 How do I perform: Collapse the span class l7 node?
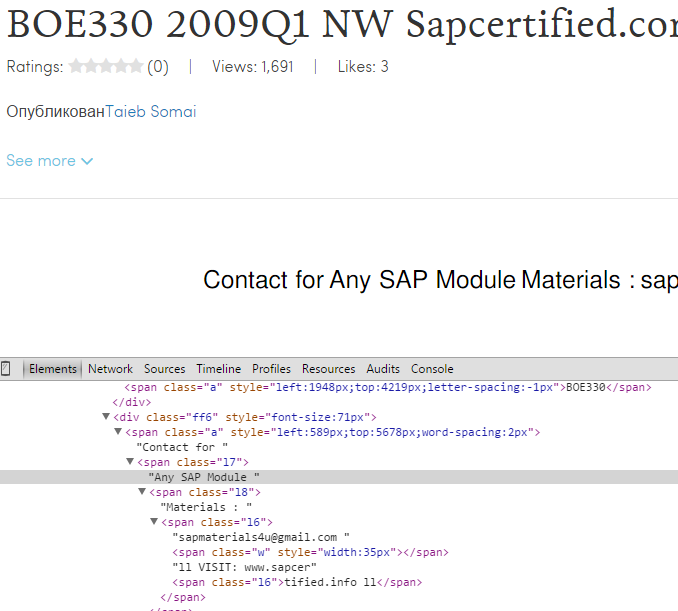pos(130,461)
